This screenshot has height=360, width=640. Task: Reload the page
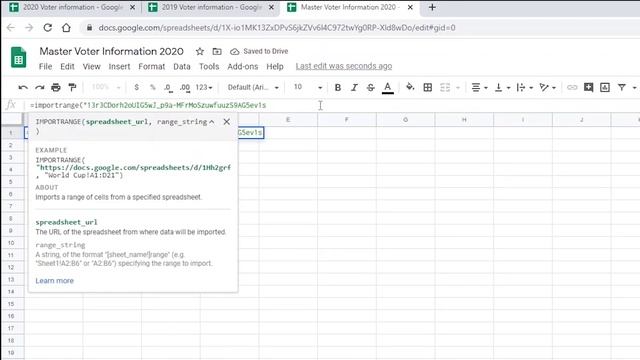(x=48, y=28)
